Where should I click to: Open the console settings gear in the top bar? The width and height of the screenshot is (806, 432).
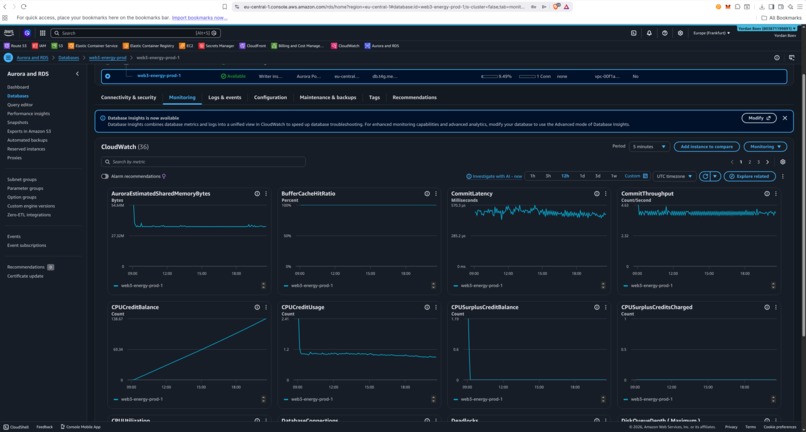tap(680, 33)
